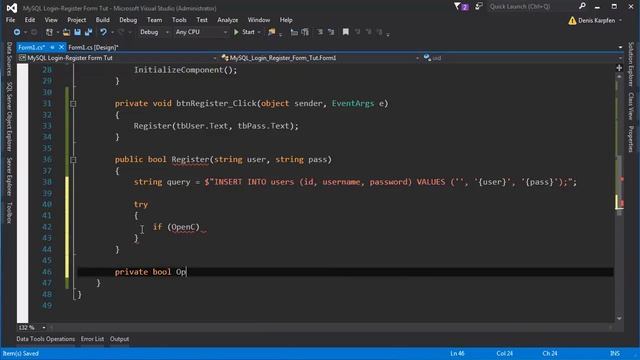The image size is (640, 360).
Task: Switch to the Form1.cs [Design] tab
Action: point(93,47)
